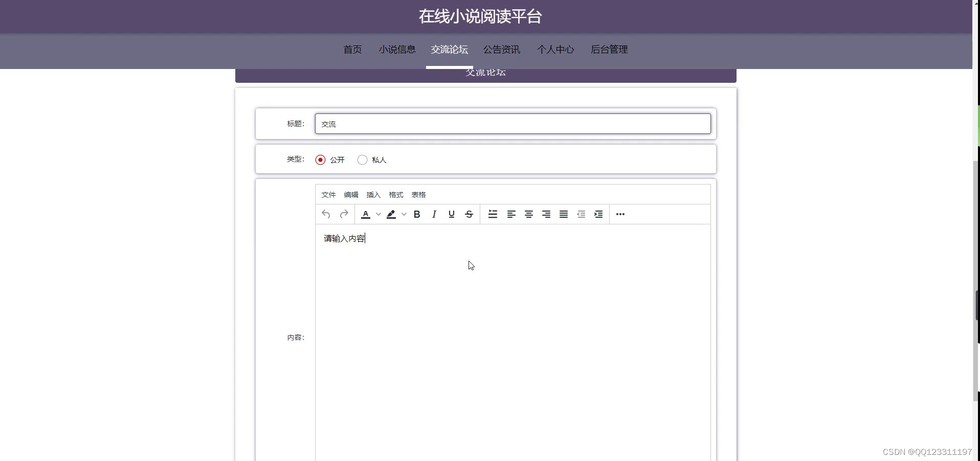This screenshot has width=980, height=461.
Task: Open the 编辑 editor menu
Action: [351, 195]
